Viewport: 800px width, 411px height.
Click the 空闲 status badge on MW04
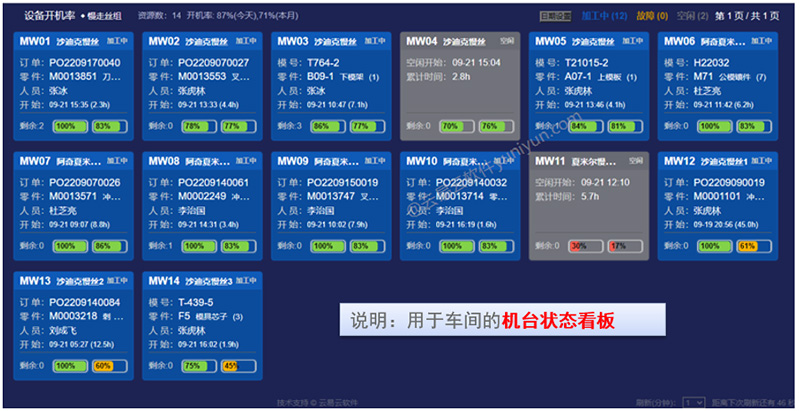click(x=507, y=41)
